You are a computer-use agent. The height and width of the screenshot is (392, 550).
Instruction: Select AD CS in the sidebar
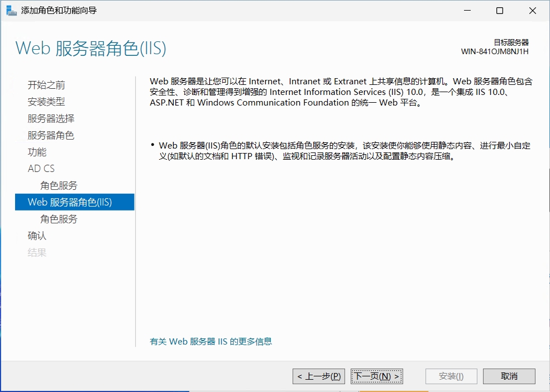[x=41, y=169]
